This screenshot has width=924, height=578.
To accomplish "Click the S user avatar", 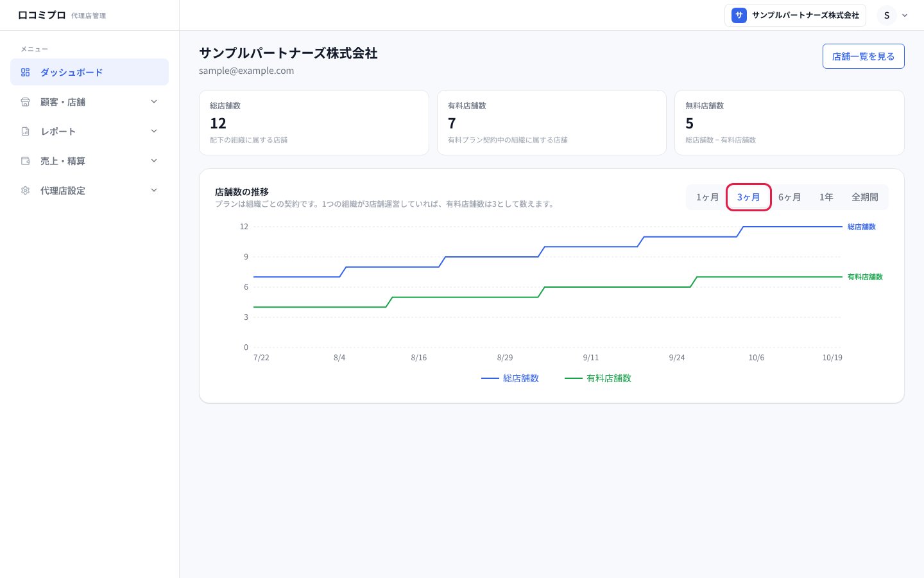I will click(887, 15).
